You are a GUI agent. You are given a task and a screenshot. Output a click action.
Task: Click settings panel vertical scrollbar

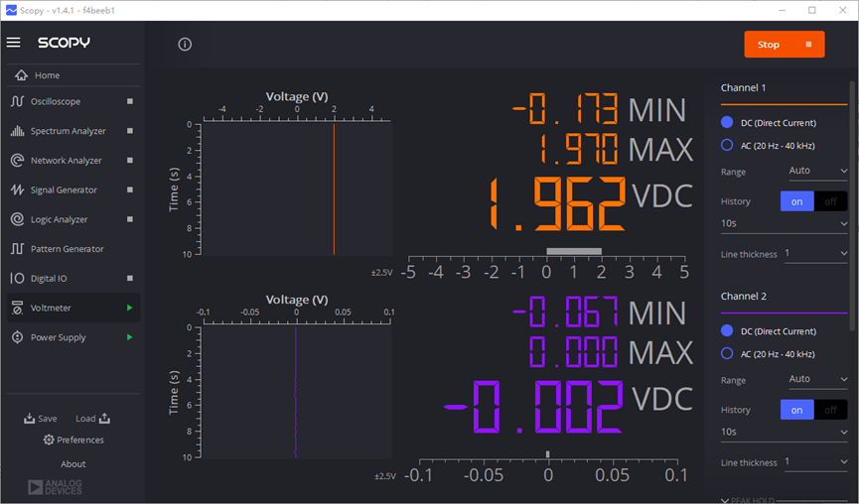tap(852, 205)
